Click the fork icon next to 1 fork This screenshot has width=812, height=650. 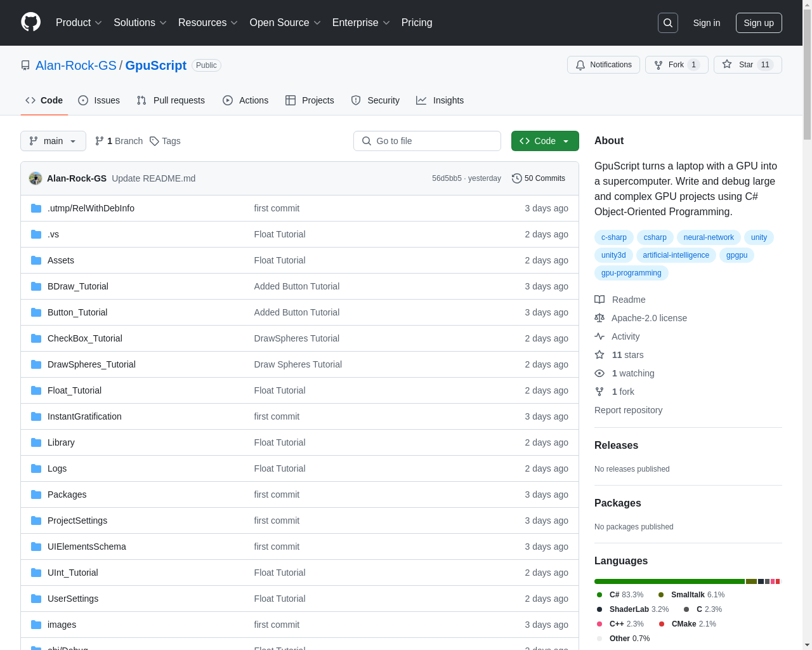point(599,392)
